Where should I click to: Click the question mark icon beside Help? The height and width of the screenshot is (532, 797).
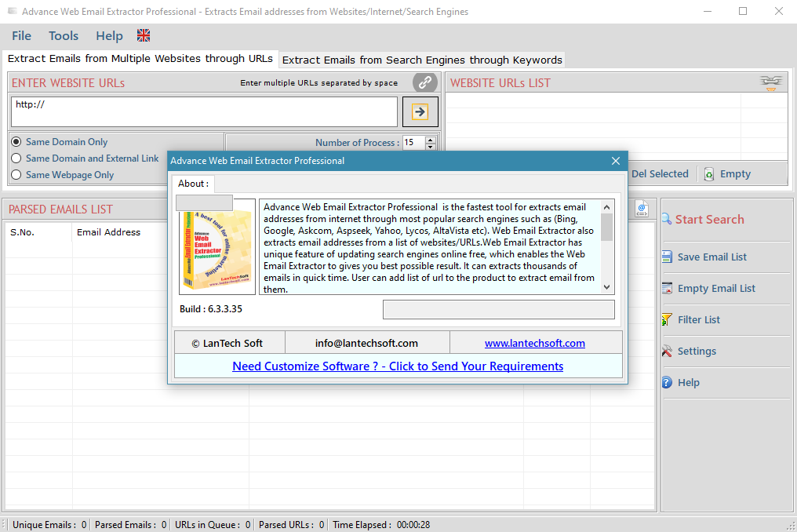tap(667, 382)
